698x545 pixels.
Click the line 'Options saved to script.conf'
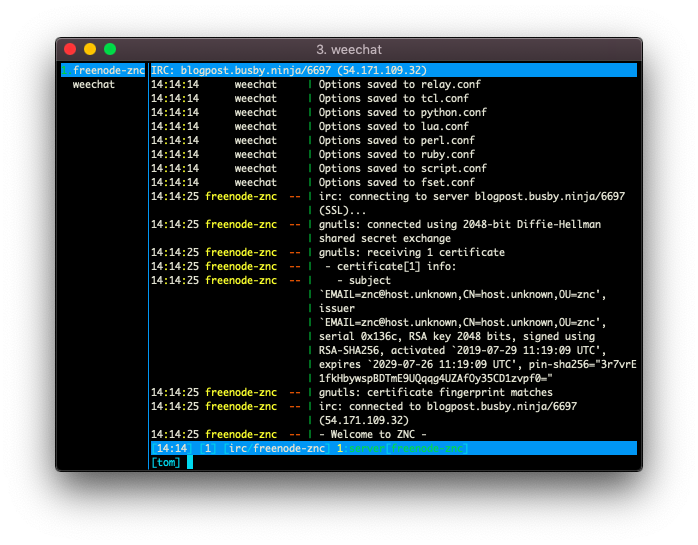[402, 169]
